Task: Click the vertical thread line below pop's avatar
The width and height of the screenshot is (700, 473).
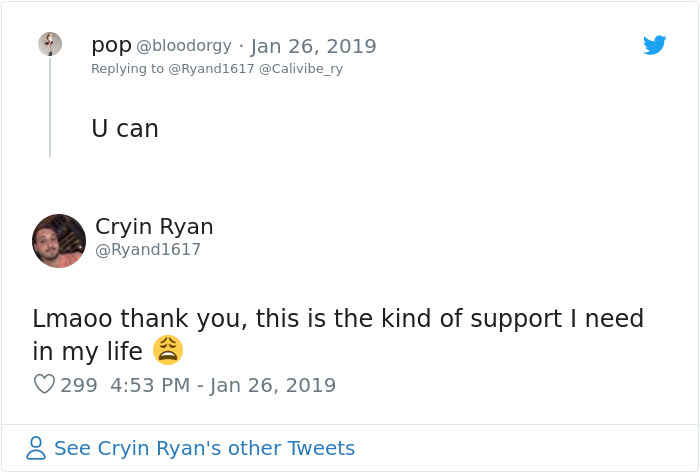Action: 50,110
